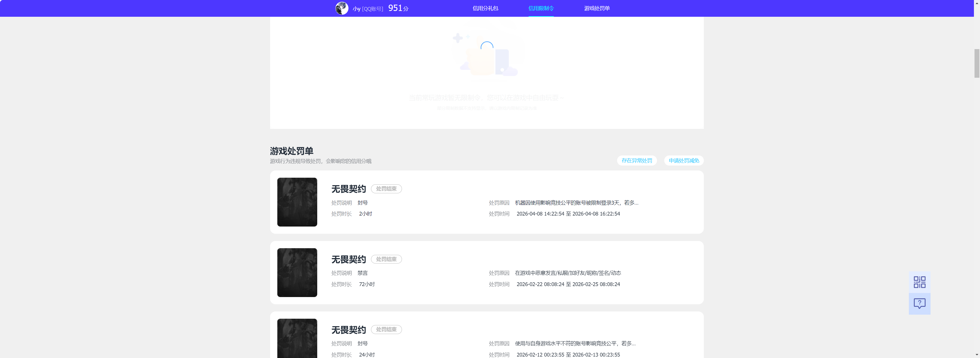980x358 pixels.
Task: Click time range 2026-02-12 00:23:55
Action: click(568, 355)
